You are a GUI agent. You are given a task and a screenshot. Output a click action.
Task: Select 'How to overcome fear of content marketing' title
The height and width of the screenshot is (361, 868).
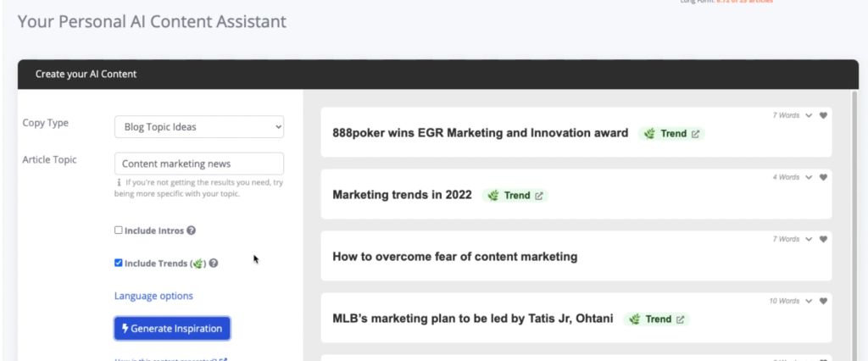click(x=455, y=257)
